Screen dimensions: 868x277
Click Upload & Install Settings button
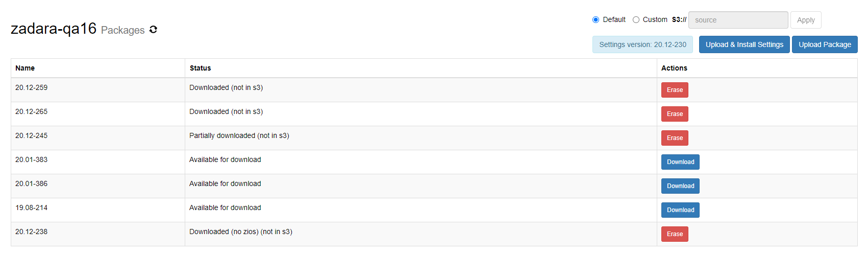click(744, 44)
